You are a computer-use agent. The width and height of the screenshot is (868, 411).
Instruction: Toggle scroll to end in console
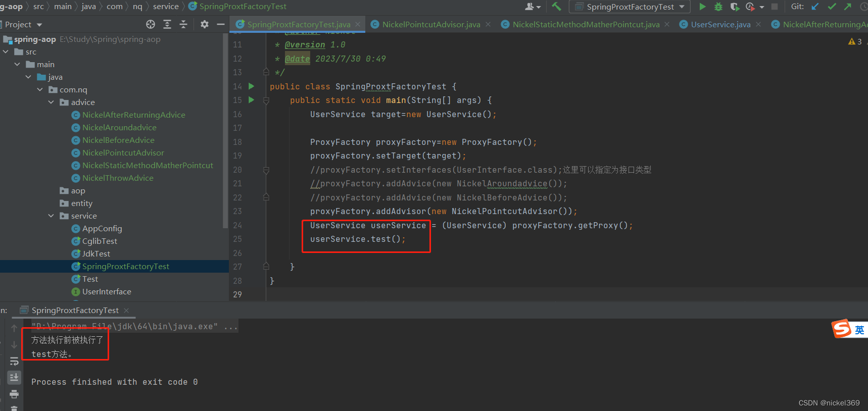tap(14, 377)
